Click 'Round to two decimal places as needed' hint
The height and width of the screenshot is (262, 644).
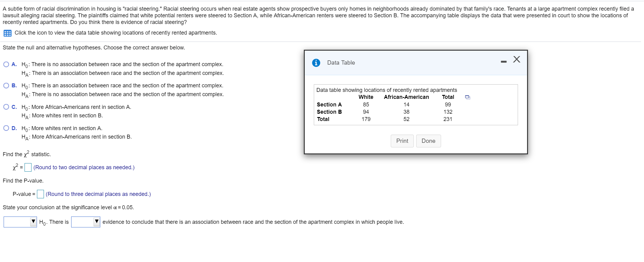pyautogui.click(x=84, y=167)
